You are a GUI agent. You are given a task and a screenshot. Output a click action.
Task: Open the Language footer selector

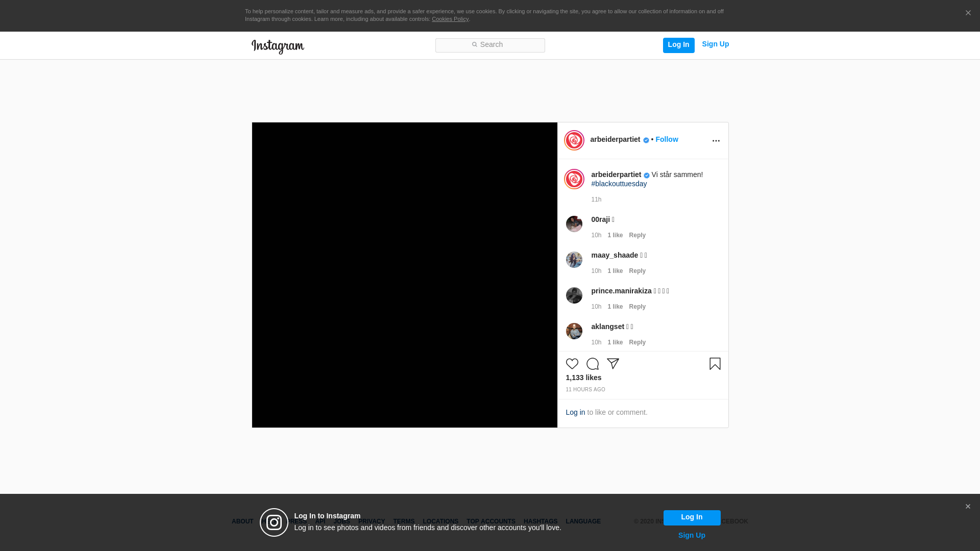583,521
